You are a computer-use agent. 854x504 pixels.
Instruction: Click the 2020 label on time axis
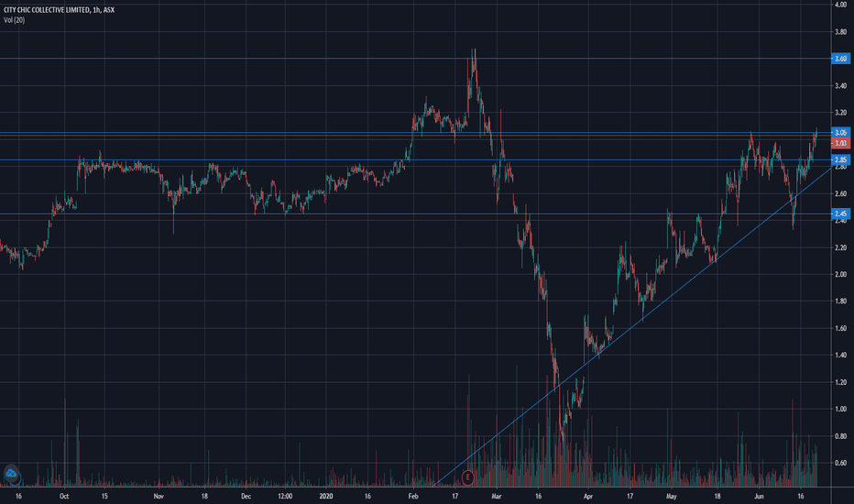tap(325, 497)
